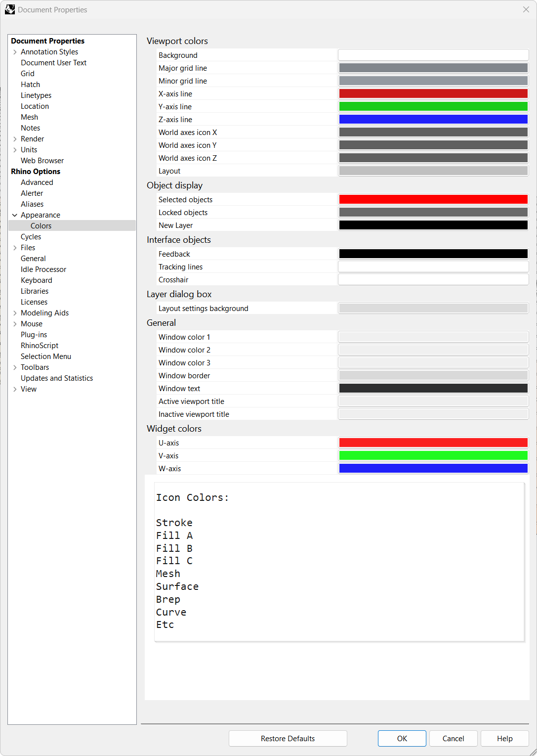Expand the Units tree node
The height and width of the screenshot is (756, 537).
[x=15, y=150]
